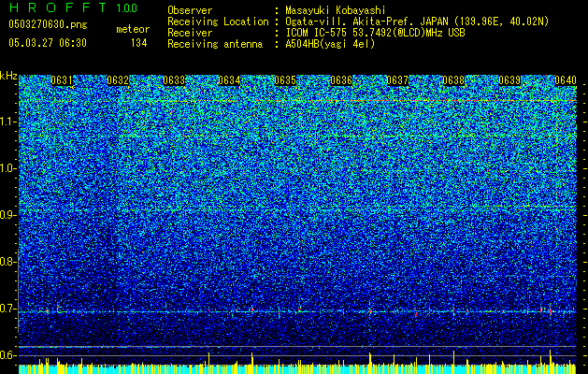Viewport: 588px width, 374px height.
Task: Click antenna text A504HB(yagi 4el)
Action: (x=330, y=44)
